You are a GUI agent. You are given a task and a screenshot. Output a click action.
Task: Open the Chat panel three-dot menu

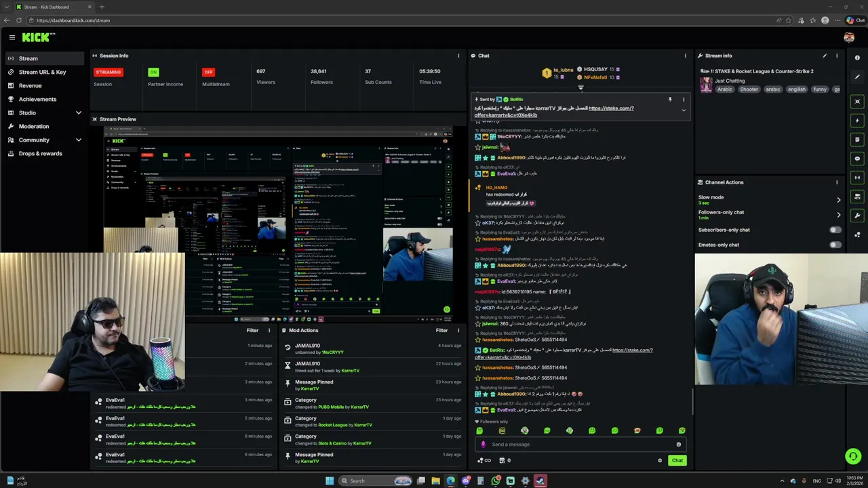(x=685, y=56)
